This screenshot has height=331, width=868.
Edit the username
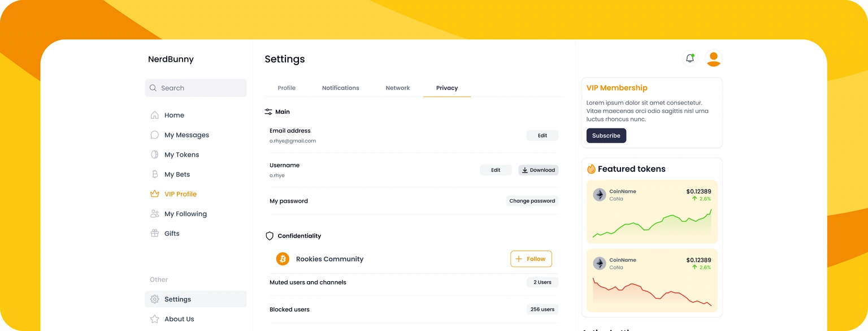coord(496,170)
